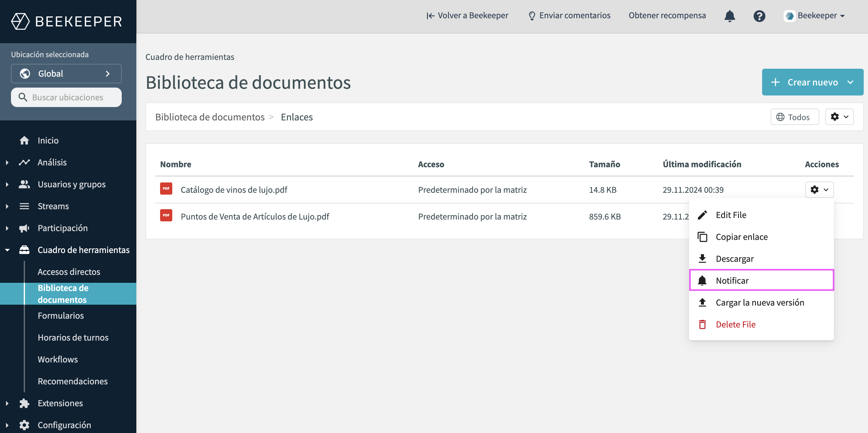Choose Cargar la nueva versión
The width and height of the screenshot is (868, 433).
click(761, 302)
